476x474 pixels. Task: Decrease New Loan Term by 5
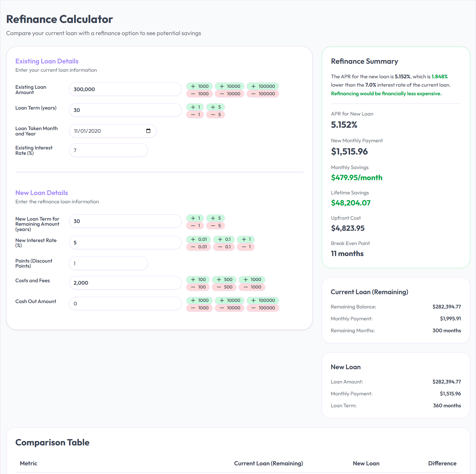point(215,225)
